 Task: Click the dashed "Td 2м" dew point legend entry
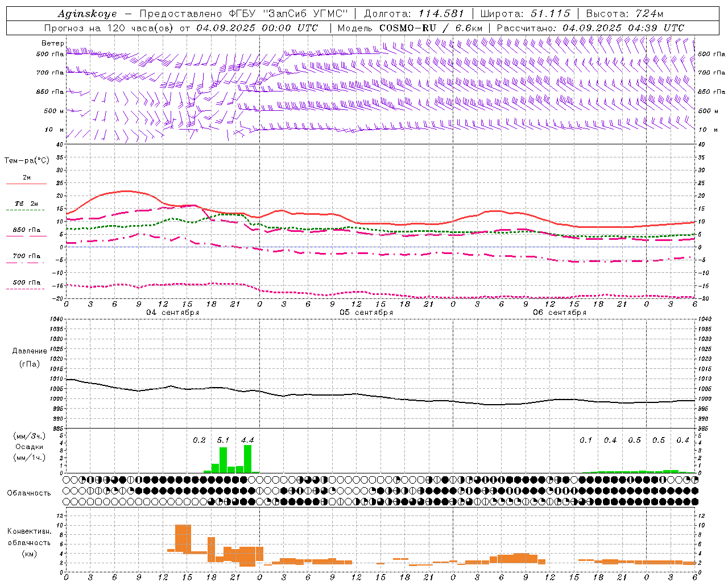(26, 205)
